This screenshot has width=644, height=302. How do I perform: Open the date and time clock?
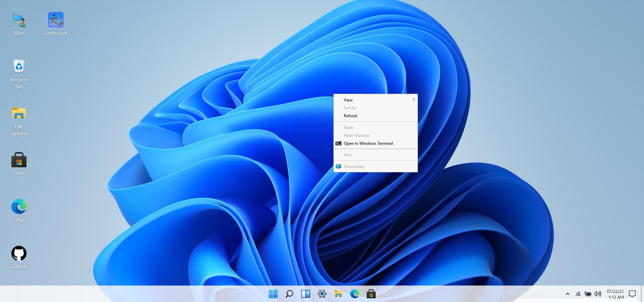click(x=615, y=294)
